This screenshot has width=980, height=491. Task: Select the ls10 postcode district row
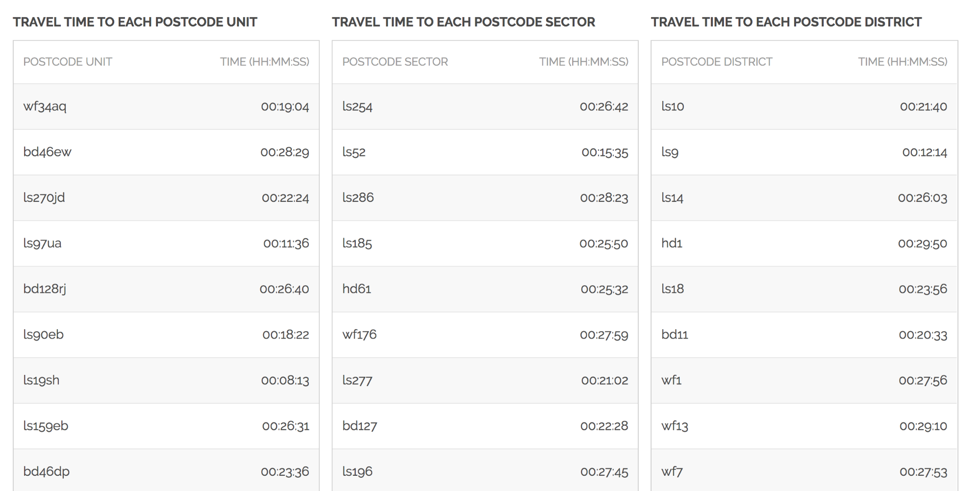[804, 106]
